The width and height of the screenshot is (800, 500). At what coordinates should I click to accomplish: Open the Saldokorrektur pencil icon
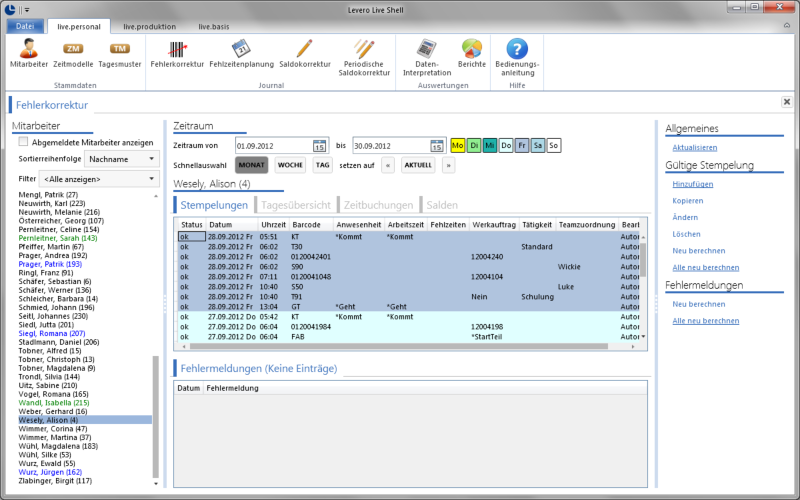coord(305,48)
